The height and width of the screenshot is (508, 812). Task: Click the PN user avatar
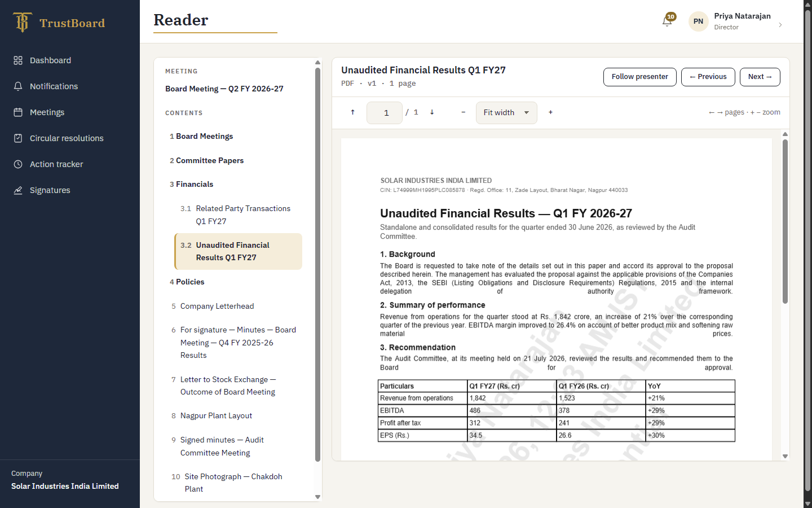(x=698, y=21)
